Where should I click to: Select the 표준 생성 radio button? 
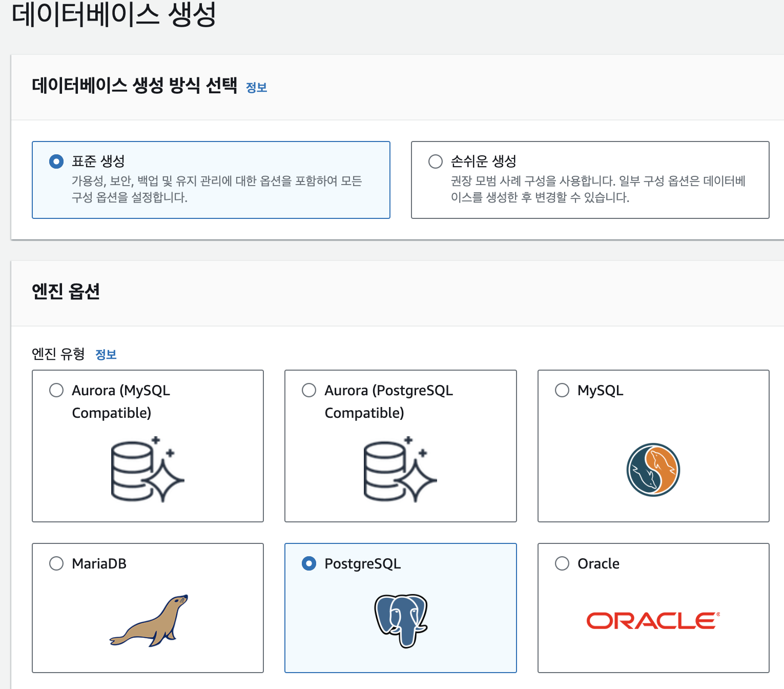(x=56, y=161)
